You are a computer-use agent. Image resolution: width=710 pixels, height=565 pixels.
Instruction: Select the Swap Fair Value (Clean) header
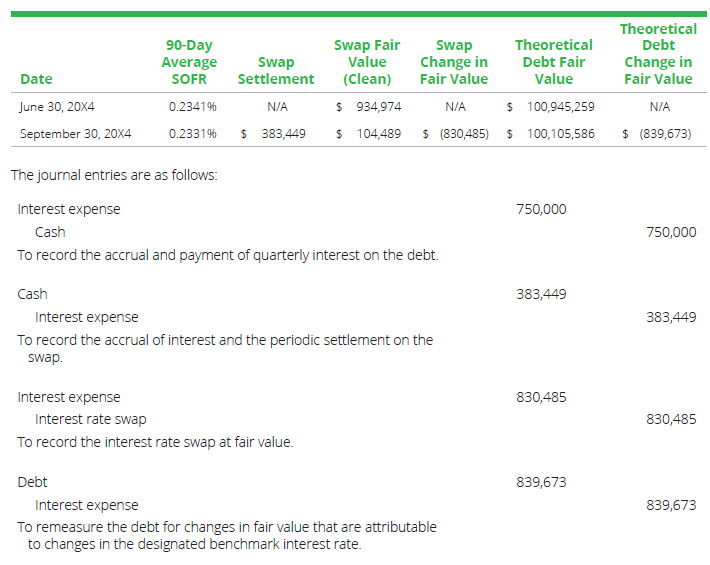pos(366,62)
